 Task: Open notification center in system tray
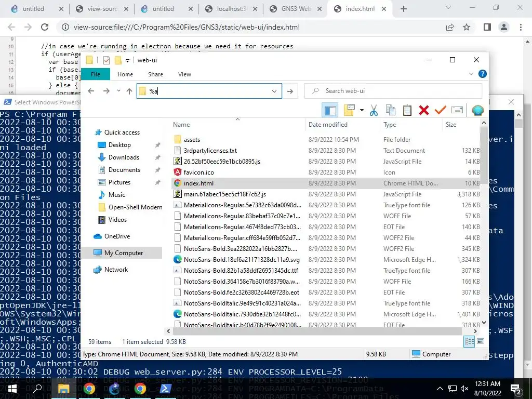tap(516, 389)
